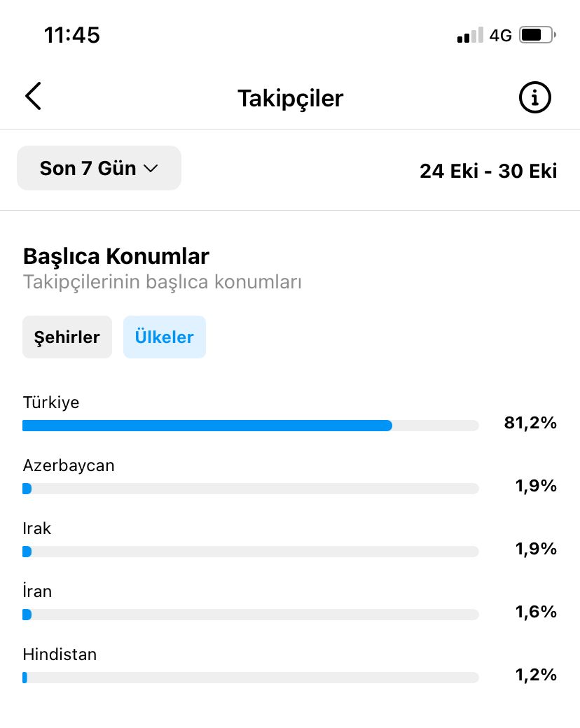The height and width of the screenshot is (728, 580).
Task: Tap the 24 Eki - 30 Eki date range
Action: (488, 171)
